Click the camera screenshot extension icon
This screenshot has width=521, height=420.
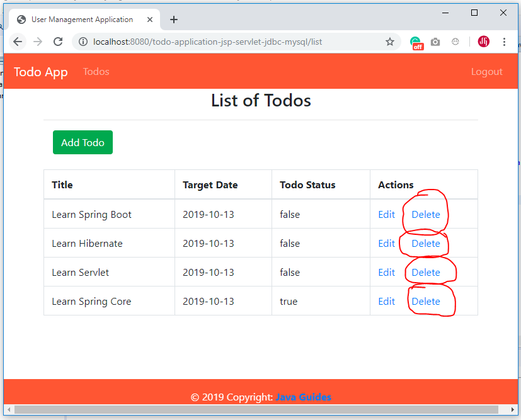tap(435, 42)
